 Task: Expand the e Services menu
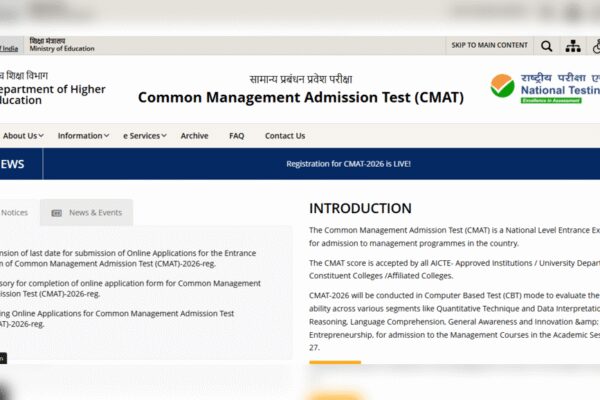pyautogui.click(x=145, y=136)
